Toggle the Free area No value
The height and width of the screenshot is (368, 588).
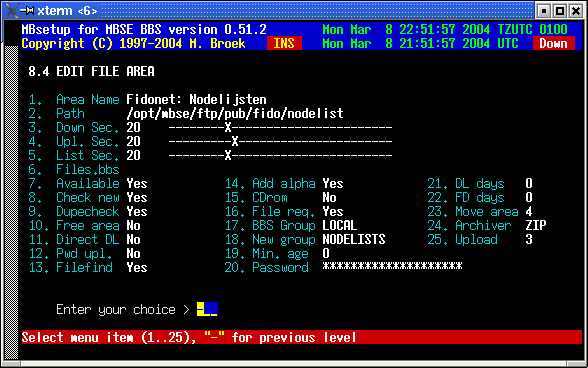click(x=134, y=226)
